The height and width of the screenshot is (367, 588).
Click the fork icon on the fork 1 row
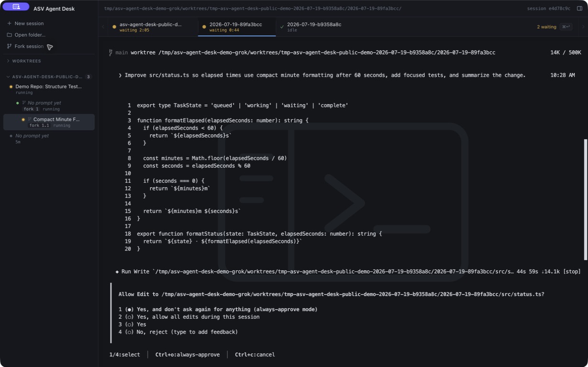tap(24, 103)
